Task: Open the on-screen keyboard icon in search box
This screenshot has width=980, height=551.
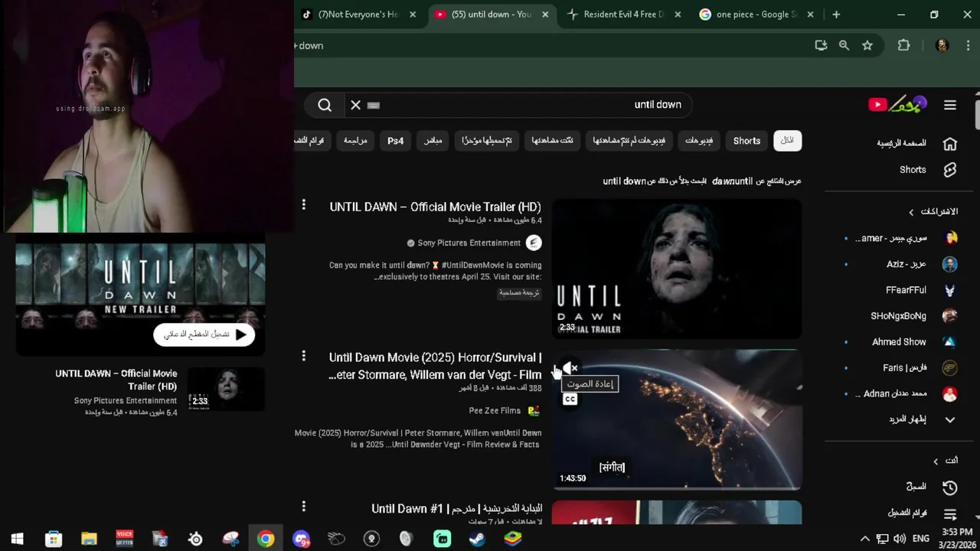Action: click(x=374, y=105)
